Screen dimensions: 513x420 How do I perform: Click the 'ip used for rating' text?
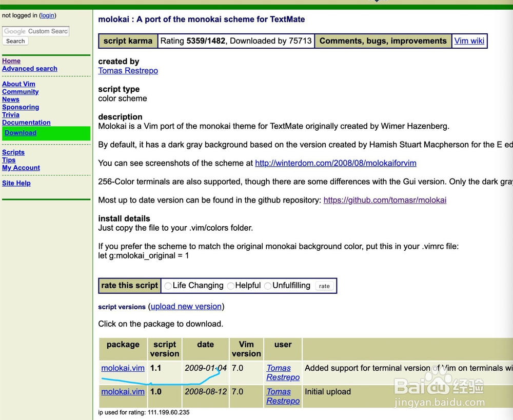coord(144,412)
